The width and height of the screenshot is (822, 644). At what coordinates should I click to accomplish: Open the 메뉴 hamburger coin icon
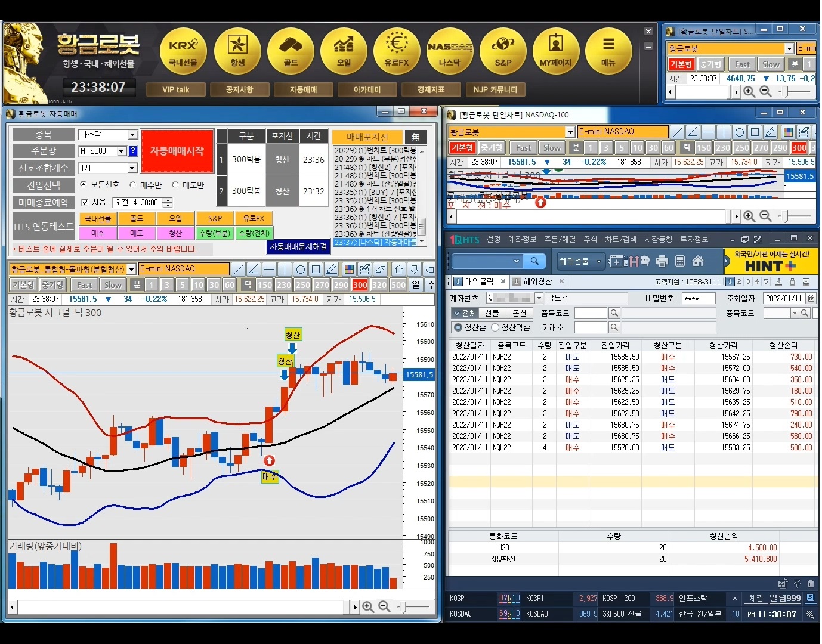click(608, 50)
